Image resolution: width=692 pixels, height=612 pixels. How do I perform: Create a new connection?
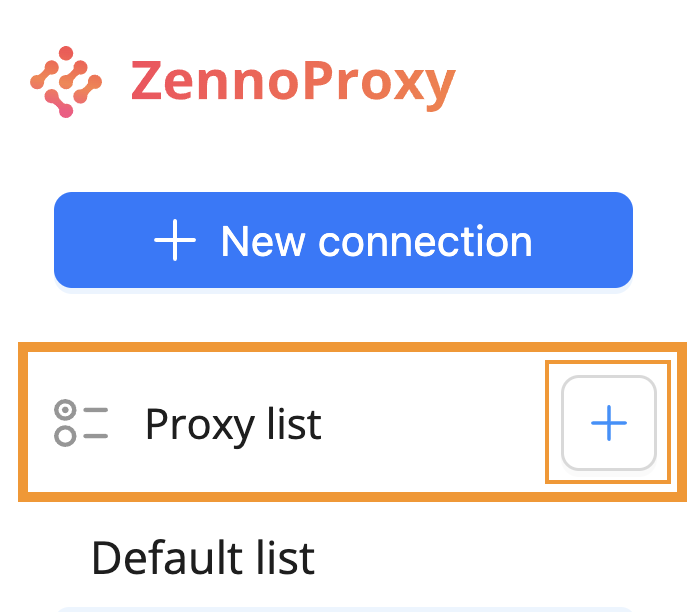coord(343,240)
